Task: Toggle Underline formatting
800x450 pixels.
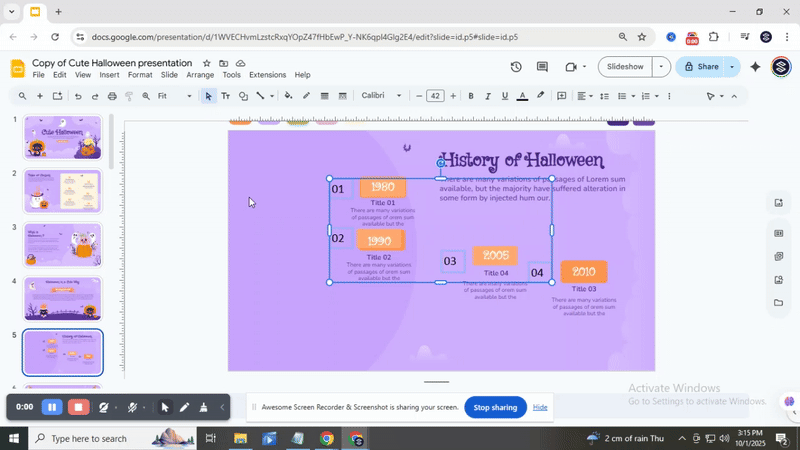Action: (505, 96)
